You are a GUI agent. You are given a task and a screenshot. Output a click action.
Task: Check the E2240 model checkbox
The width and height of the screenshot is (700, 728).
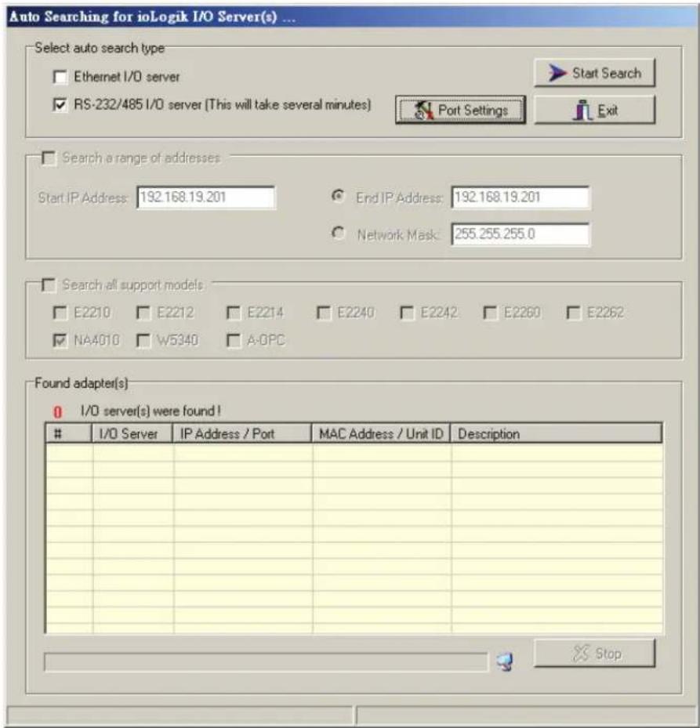(323, 313)
